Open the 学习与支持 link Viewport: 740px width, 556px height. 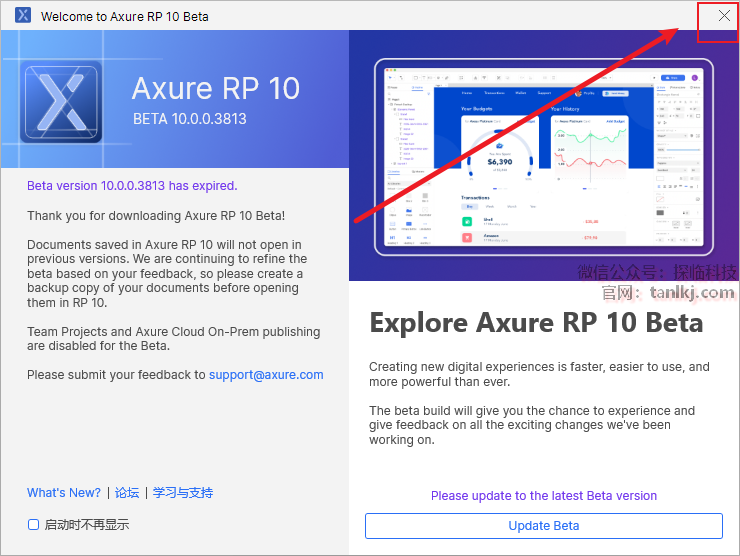tap(183, 492)
